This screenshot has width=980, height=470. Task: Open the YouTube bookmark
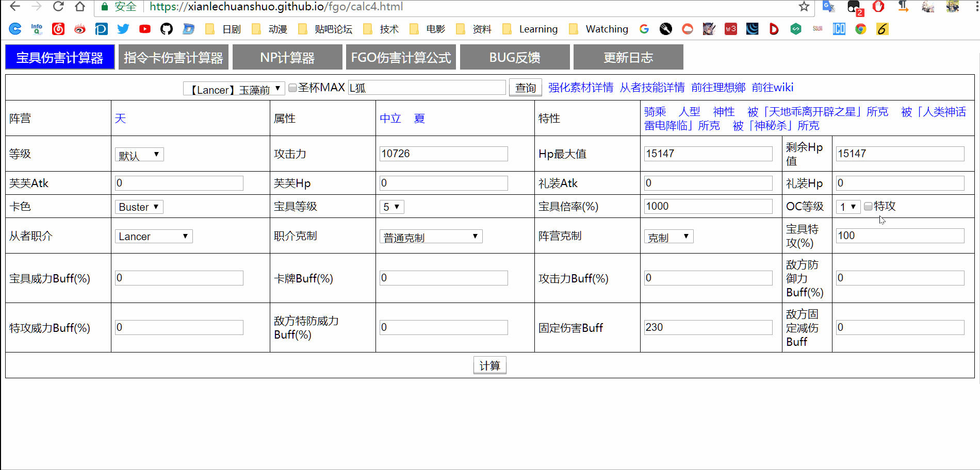[x=144, y=29]
